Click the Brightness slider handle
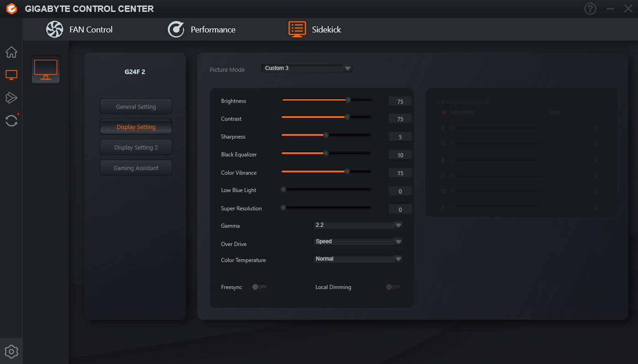The width and height of the screenshot is (638, 364). tap(348, 100)
